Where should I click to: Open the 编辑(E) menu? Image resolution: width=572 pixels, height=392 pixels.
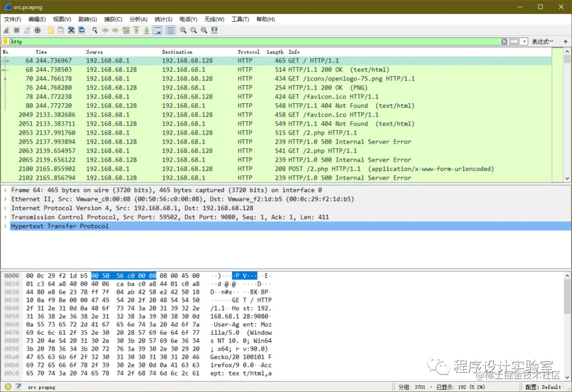point(37,19)
